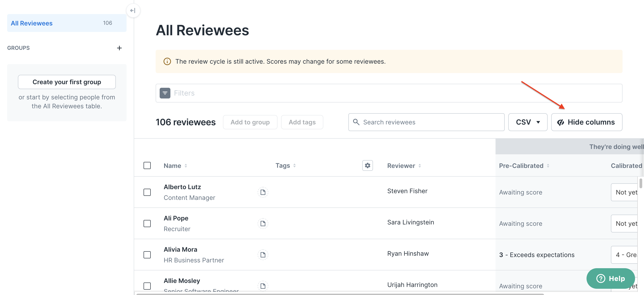Open the Help widget
The width and height of the screenshot is (644, 295).
[611, 278]
